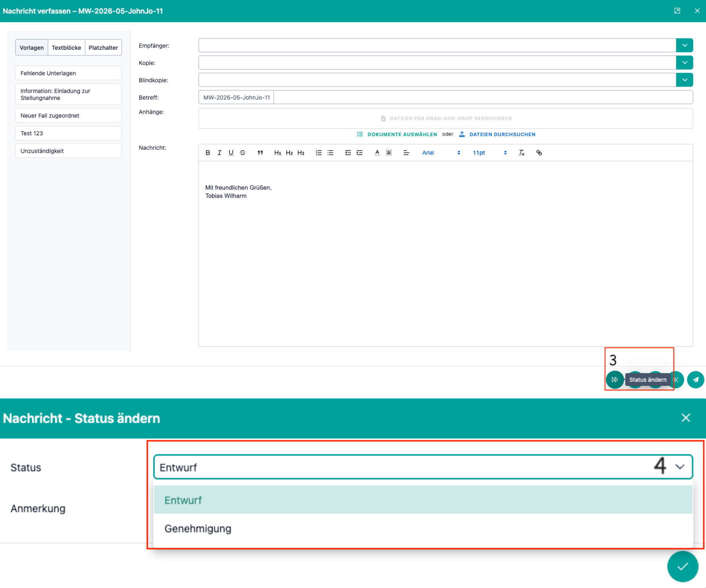
Task: Switch to the Textblöcke tab
Action: coord(66,47)
